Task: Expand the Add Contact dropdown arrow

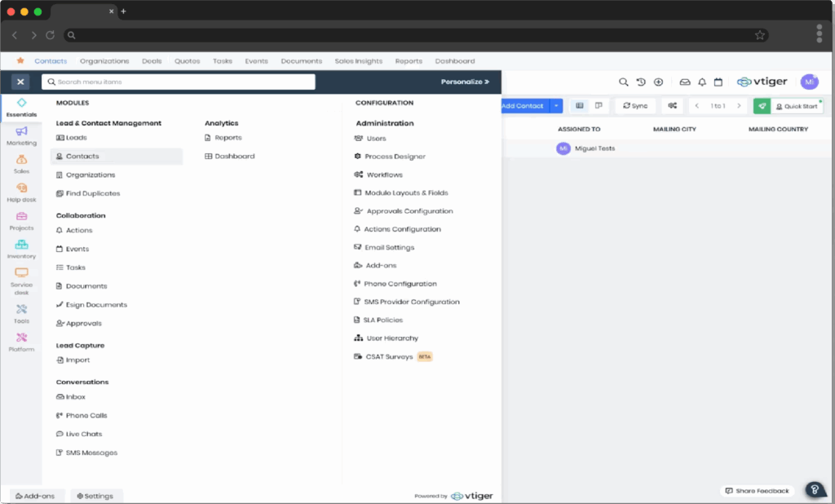Action: (556, 105)
